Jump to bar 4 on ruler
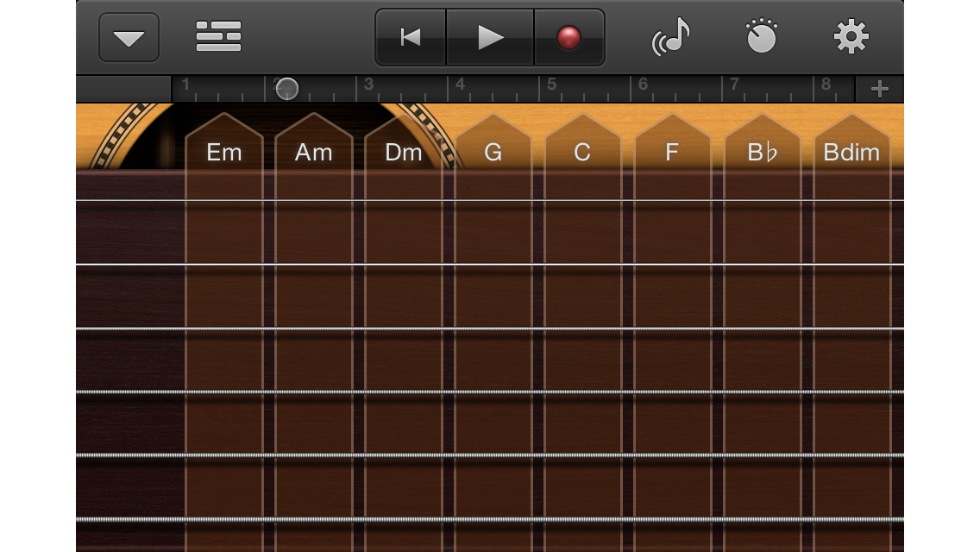 [x=460, y=84]
